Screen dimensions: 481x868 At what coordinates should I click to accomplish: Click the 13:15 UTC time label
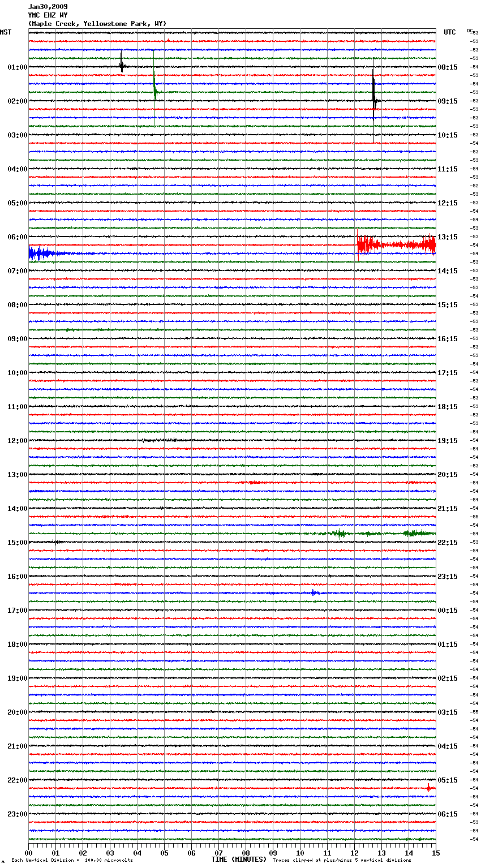pos(448,237)
